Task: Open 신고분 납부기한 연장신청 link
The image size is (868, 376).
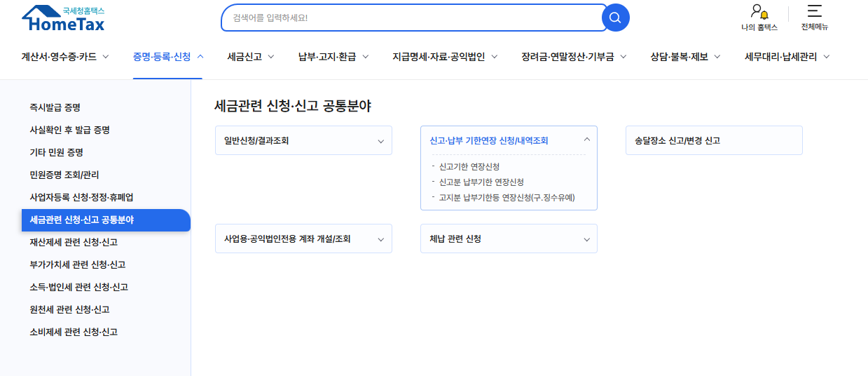Action: coord(481,182)
